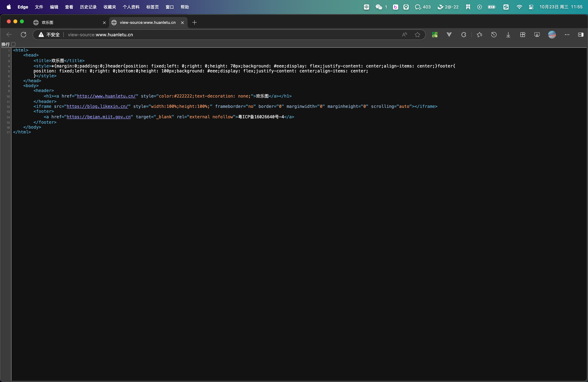Open the 查看 menu
This screenshot has height=382, width=588.
click(x=69, y=7)
